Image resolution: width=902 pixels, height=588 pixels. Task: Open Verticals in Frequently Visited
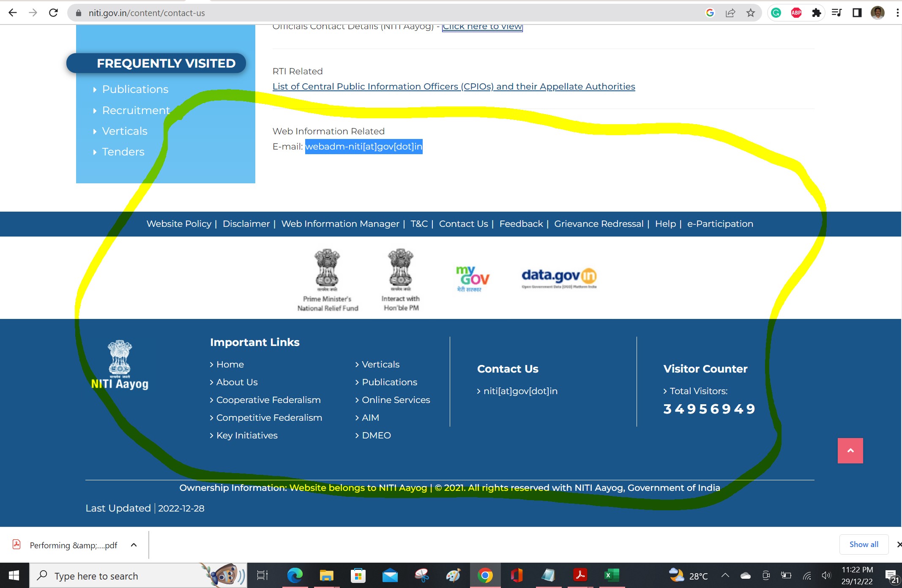125,131
